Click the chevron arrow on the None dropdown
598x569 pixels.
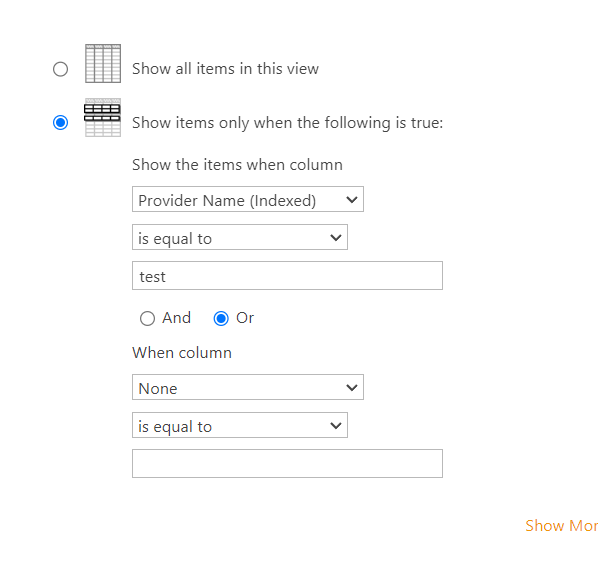(x=352, y=387)
